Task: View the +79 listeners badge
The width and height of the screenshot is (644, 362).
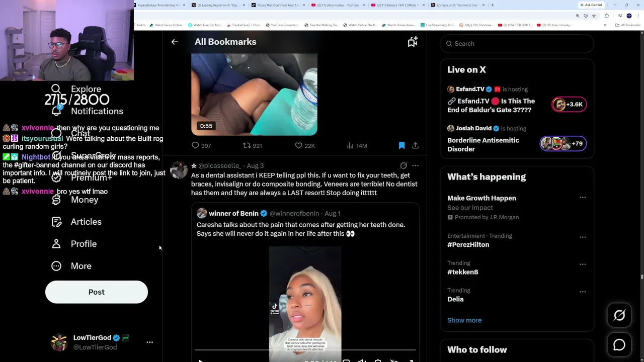Action: click(x=563, y=144)
